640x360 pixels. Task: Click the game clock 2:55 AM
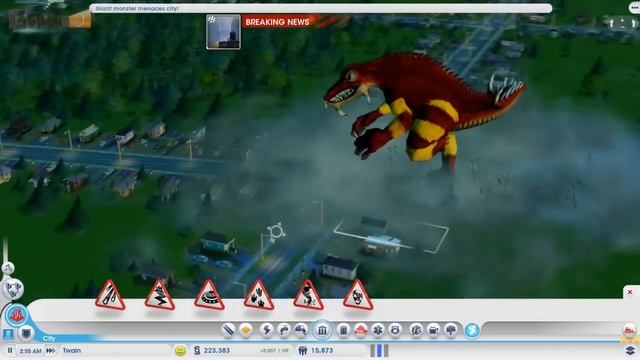point(30,351)
